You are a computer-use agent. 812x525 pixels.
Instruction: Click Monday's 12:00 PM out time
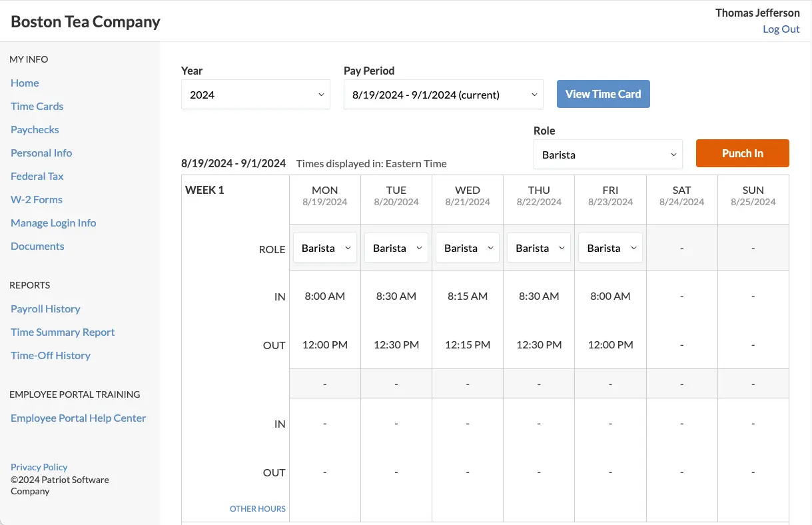(x=325, y=345)
